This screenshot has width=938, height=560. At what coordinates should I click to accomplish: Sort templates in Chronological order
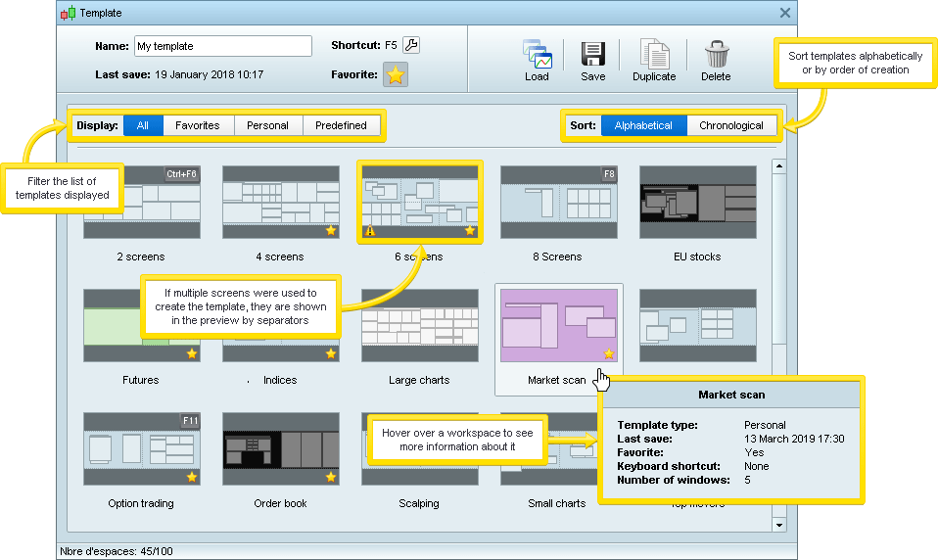click(730, 125)
